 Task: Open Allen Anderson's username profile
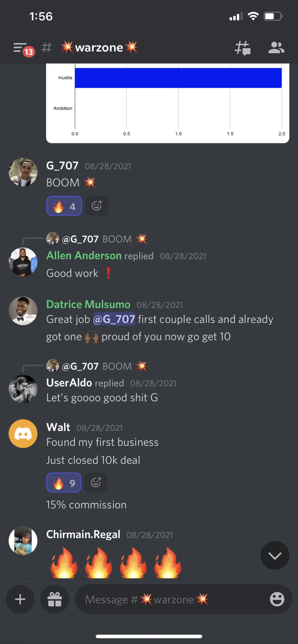coord(84,255)
